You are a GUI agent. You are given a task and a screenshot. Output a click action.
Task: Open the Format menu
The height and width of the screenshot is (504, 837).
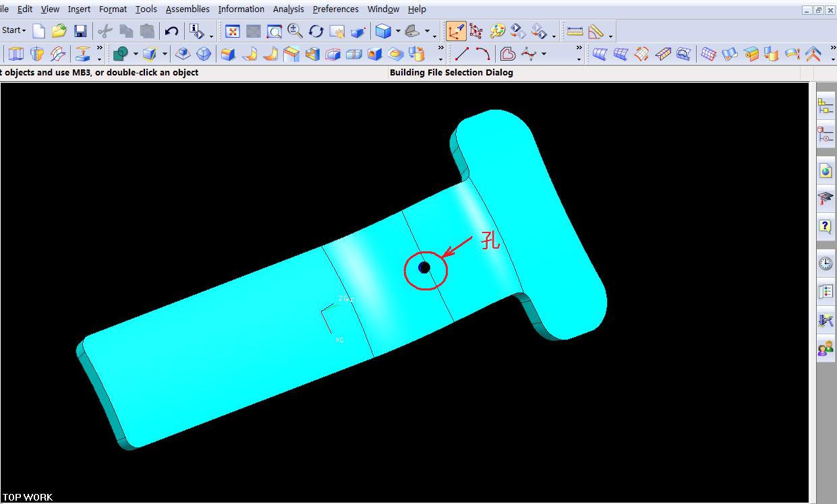(113, 9)
